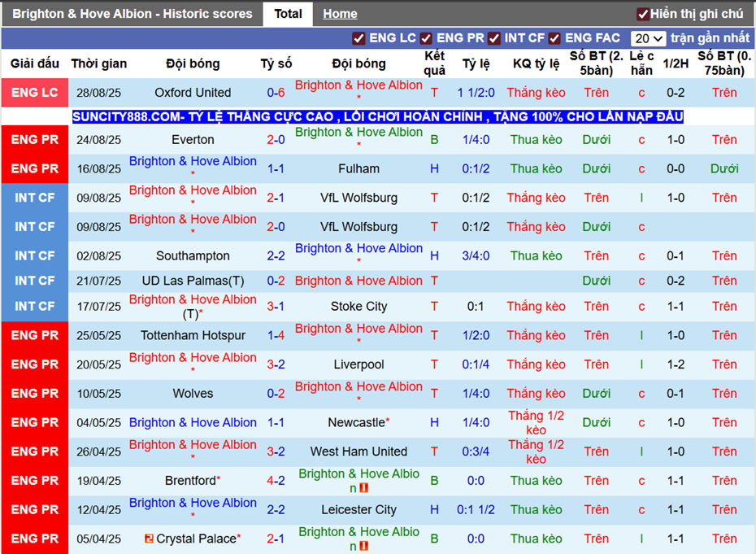Click the INT CF label for 17/07/25
This screenshot has width=756, height=554.
tap(35, 307)
